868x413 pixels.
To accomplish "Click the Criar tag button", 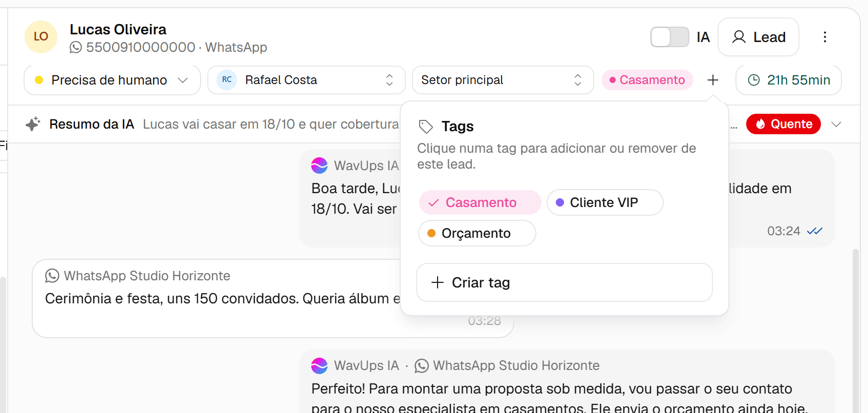I will 565,282.
